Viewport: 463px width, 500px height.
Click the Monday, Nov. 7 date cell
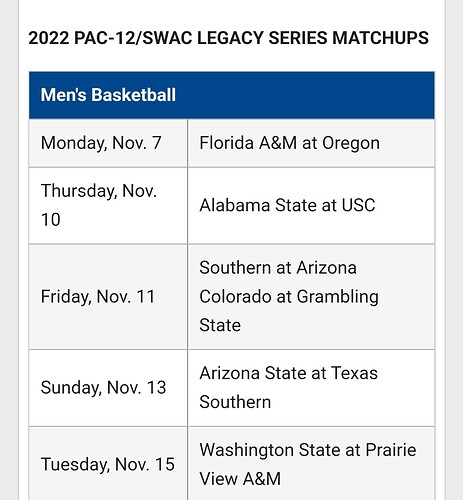[108, 143]
